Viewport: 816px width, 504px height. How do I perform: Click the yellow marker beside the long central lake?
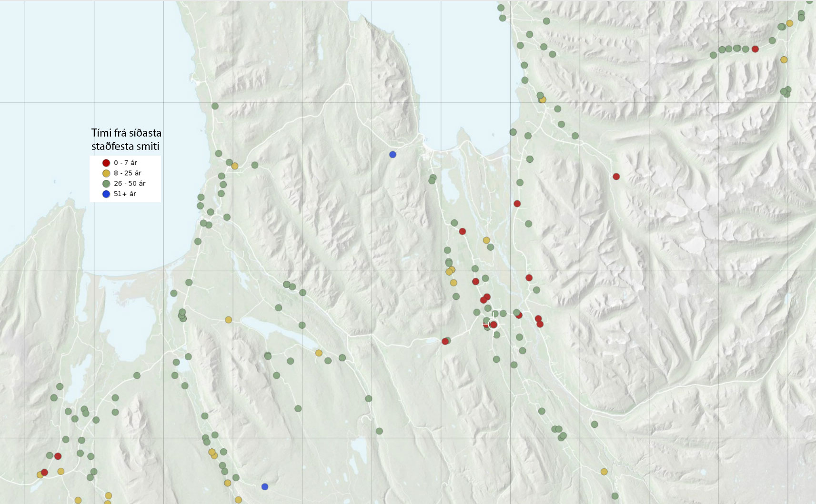(319, 353)
